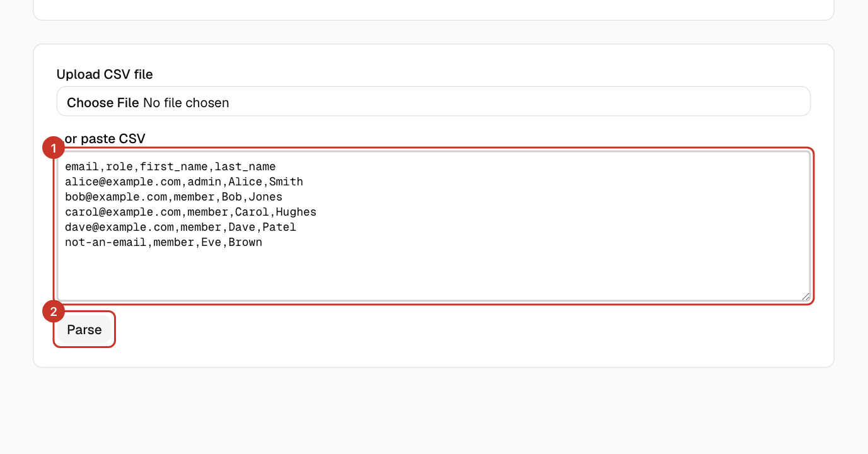Focus the paste CSV textarea
868x454 pixels.
click(434, 226)
